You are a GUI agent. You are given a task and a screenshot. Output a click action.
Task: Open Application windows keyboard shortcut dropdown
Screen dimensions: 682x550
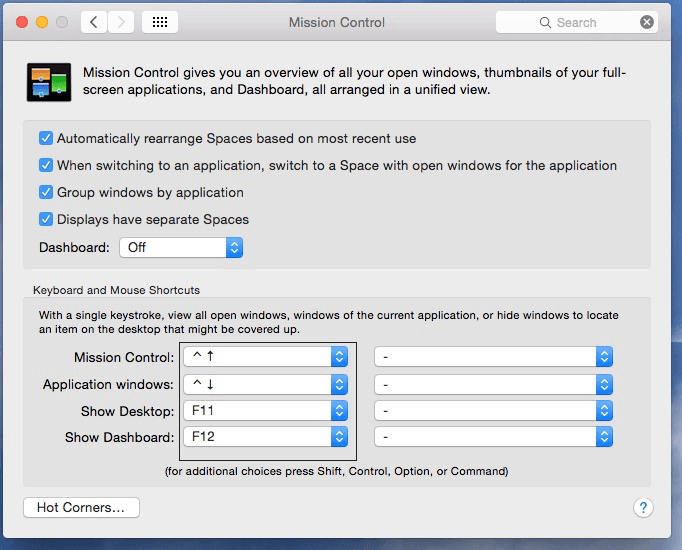coord(265,384)
